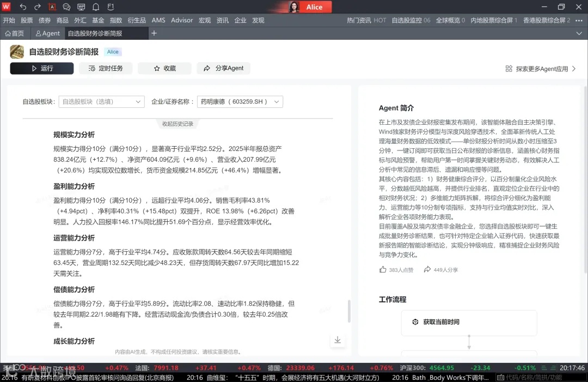Open 探索更多Agent应用 link
This screenshot has height=382, width=588.
click(541, 69)
